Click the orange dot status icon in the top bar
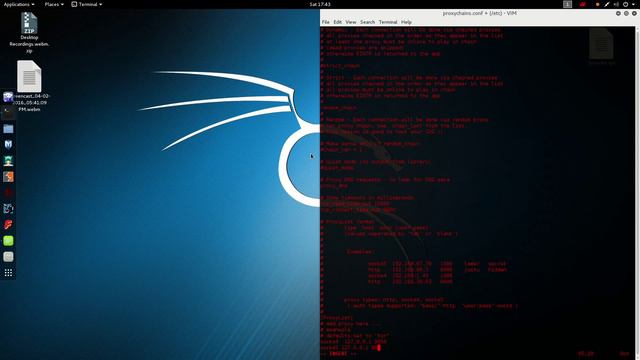Image resolution: width=640 pixels, height=360 pixels. click(x=598, y=4)
